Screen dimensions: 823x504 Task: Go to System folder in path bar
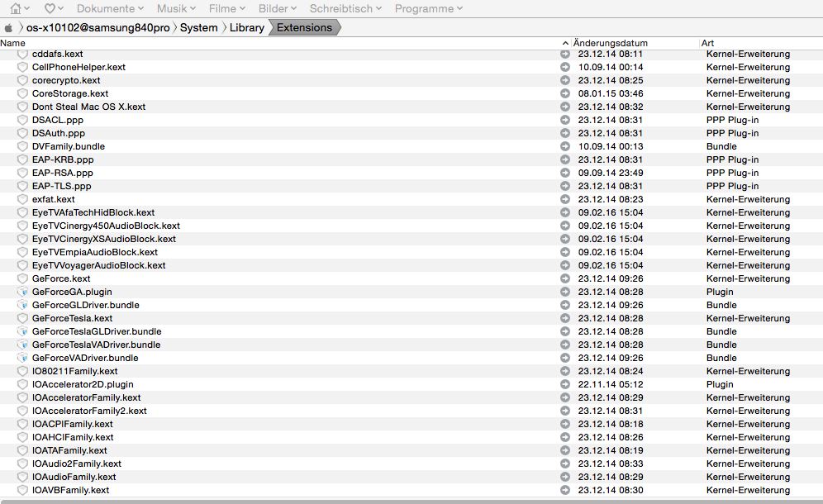point(198,28)
